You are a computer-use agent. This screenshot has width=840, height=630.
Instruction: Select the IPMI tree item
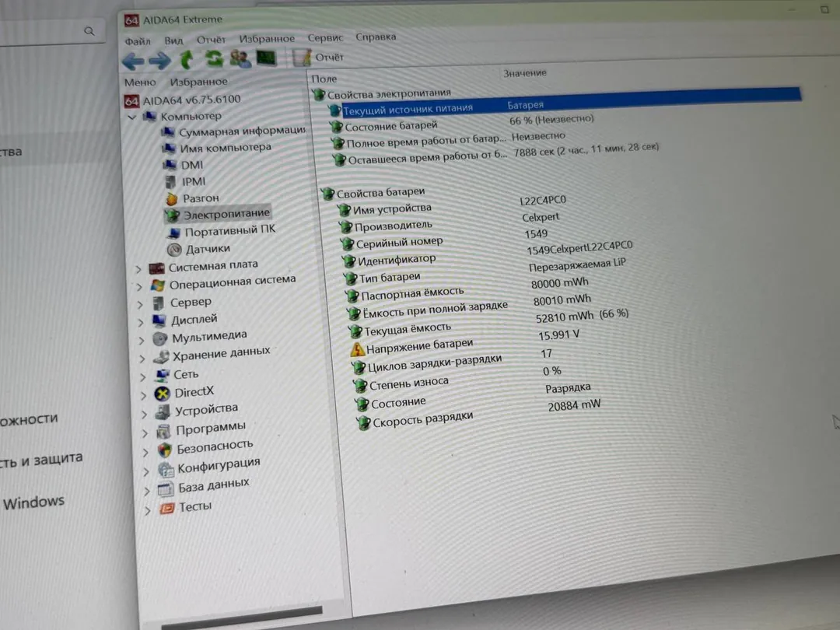coord(185,181)
